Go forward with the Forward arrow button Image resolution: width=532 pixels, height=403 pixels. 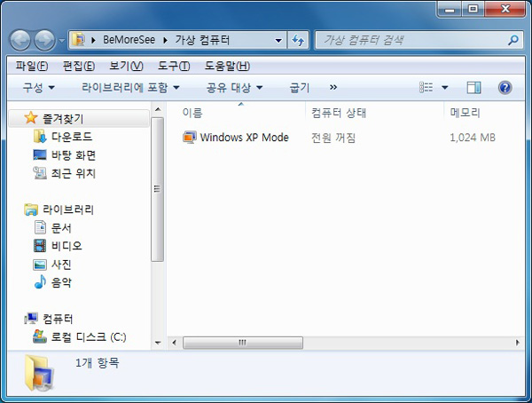[x=44, y=41]
